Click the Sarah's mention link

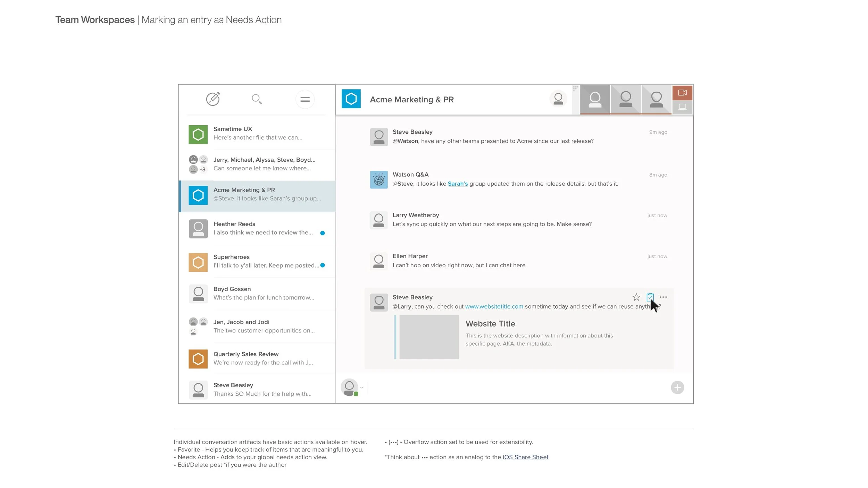(458, 184)
